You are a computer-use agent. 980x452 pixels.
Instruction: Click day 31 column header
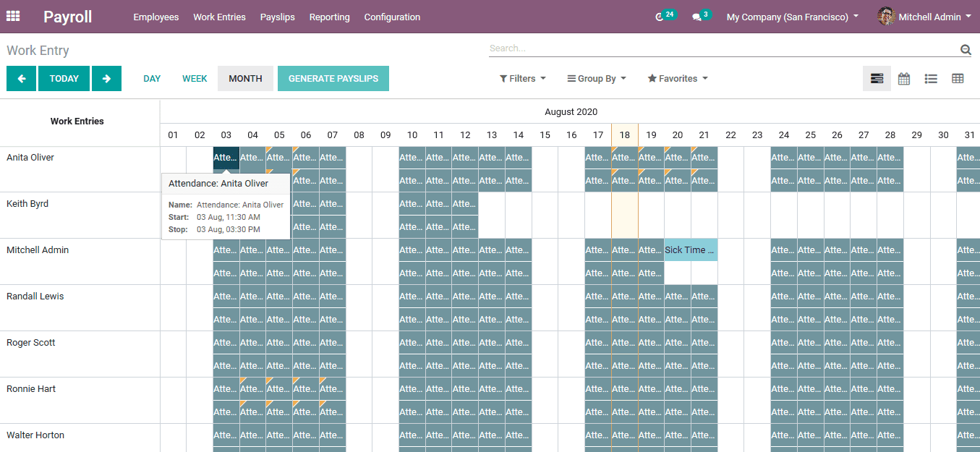(x=969, y=135)
